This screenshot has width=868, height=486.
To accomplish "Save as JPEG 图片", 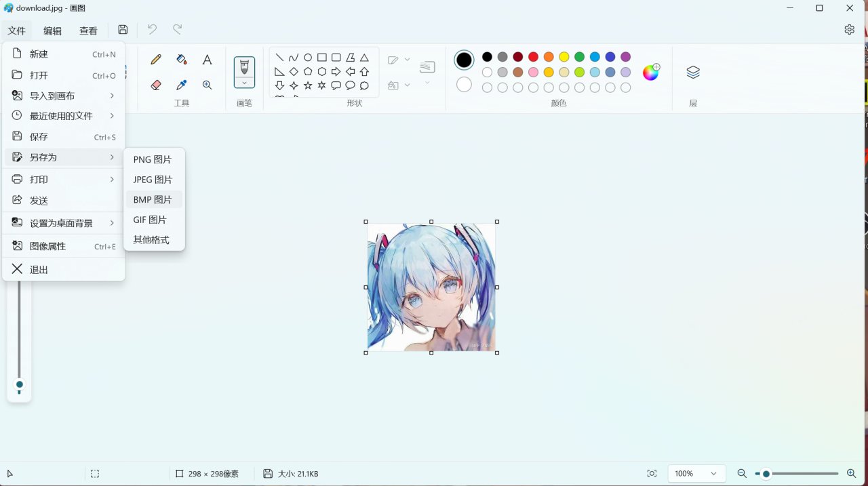I will [154, 180].
